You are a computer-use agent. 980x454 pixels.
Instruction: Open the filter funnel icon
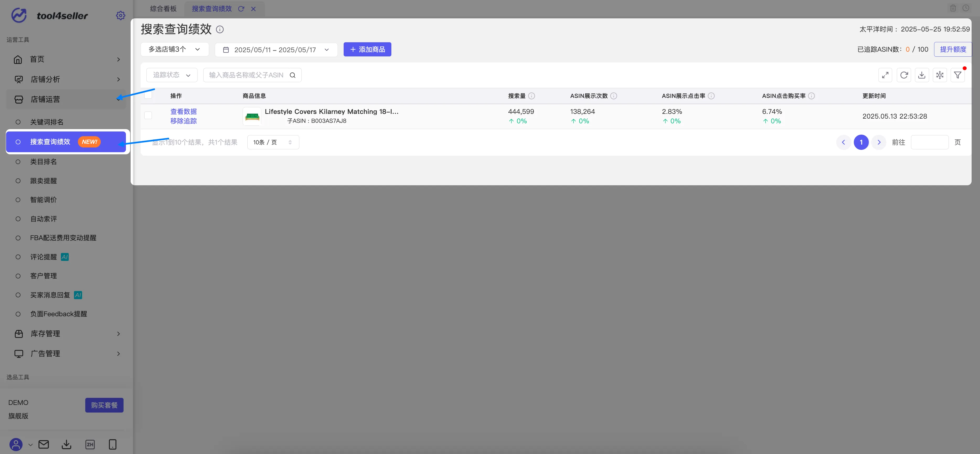(x=957, y=75)
